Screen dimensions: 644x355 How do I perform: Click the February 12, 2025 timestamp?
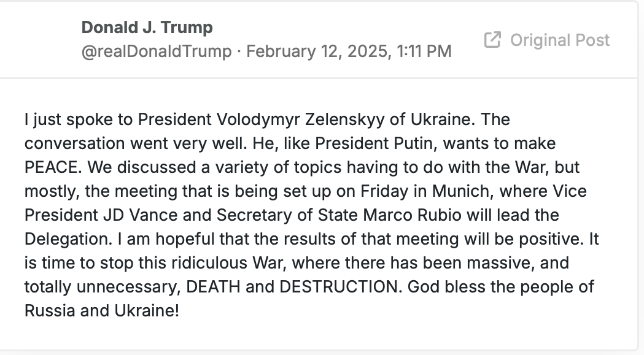point(318,52)
